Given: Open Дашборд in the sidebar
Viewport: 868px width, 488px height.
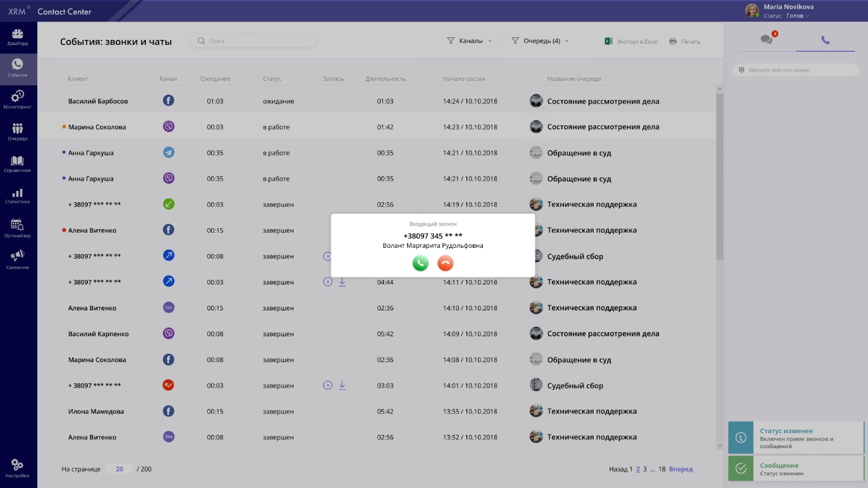Looking at the screenshot, I should (x=18, y=37).
